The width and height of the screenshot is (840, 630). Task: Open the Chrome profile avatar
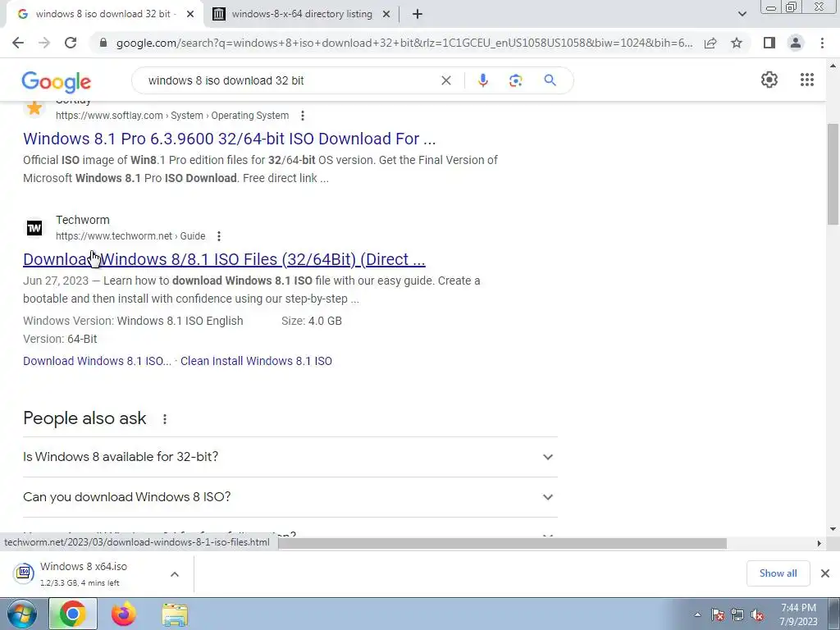point(796,43)
